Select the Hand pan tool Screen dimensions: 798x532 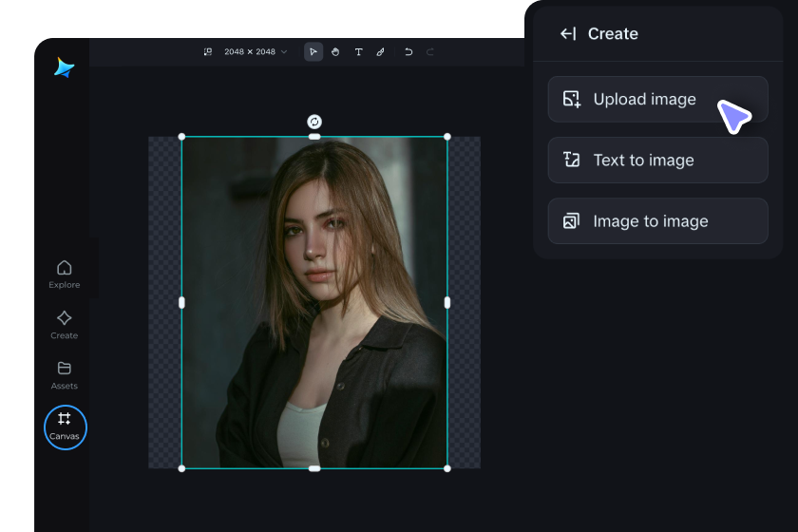(335, 51)
